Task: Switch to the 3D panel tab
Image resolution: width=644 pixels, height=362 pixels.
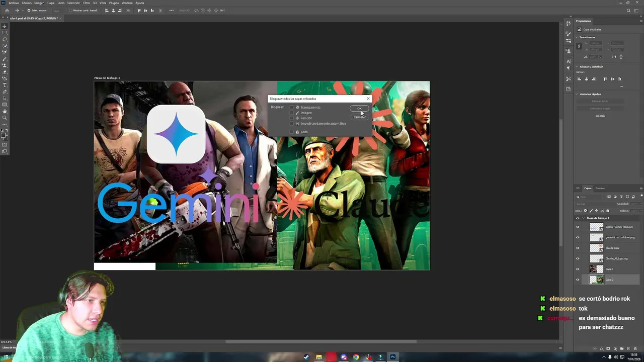Action: point(578,188)
